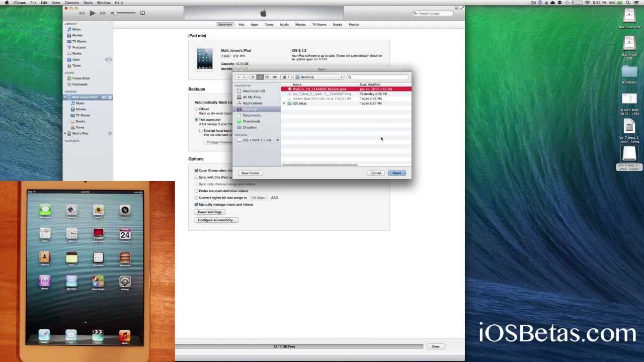Select Music in the iTunes Library sidebar
The height and width of the screenshot is (362, 644).
tap(76, 29)
